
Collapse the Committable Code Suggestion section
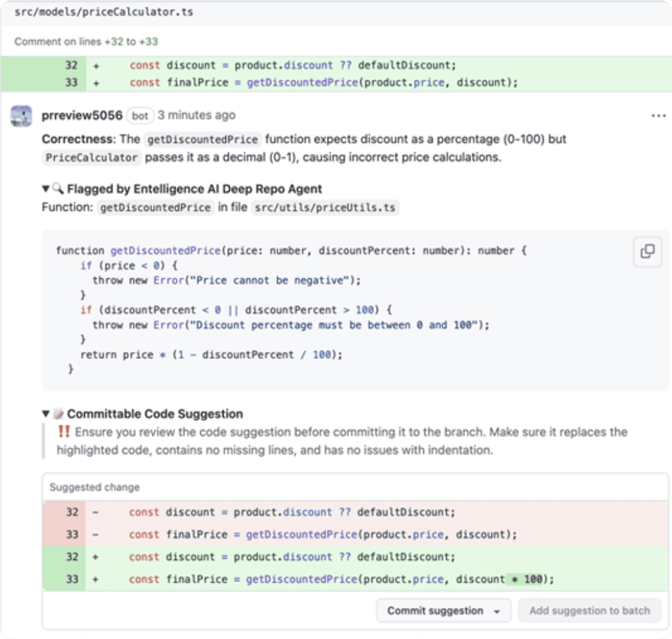click(46, 414)
